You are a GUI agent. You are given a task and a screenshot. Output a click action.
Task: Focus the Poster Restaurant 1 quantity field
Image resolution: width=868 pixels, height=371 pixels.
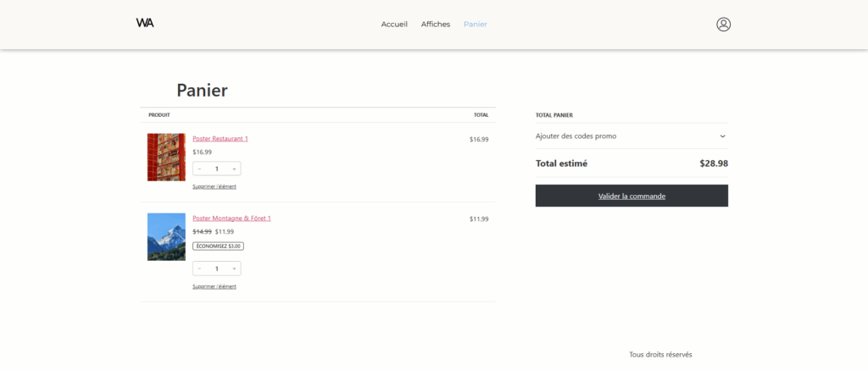pos(216,169)
